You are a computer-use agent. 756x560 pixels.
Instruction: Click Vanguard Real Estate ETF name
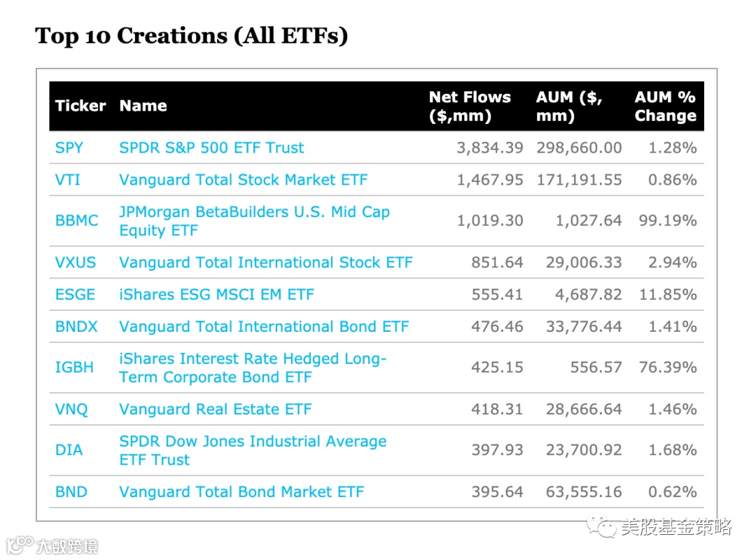point(215,409)
